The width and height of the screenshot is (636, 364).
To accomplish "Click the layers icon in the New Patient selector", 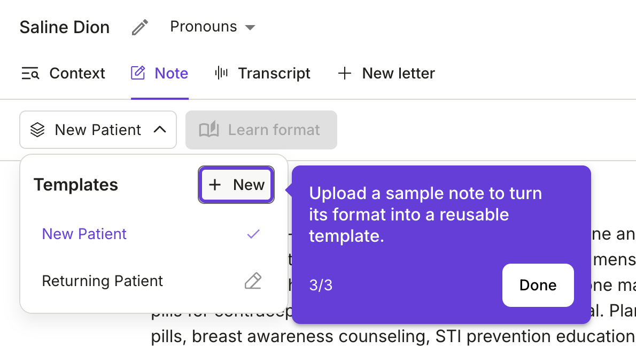I will [37, 130].
